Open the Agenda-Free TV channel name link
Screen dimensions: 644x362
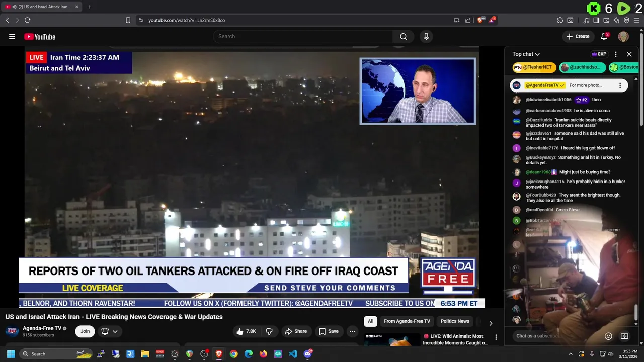point(42,328)
